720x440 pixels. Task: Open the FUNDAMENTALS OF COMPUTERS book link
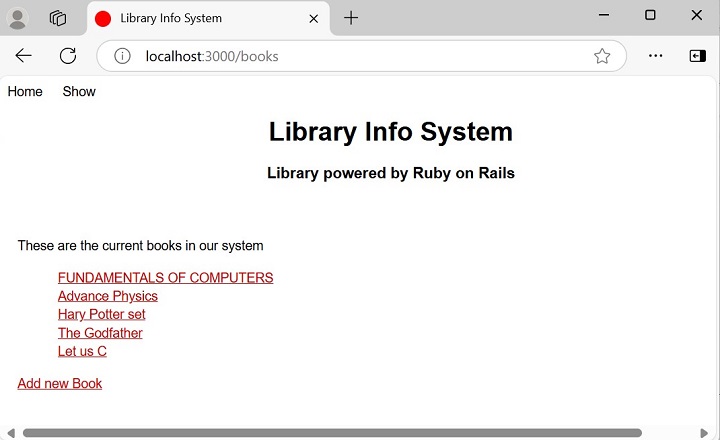[x=165, y=278]
